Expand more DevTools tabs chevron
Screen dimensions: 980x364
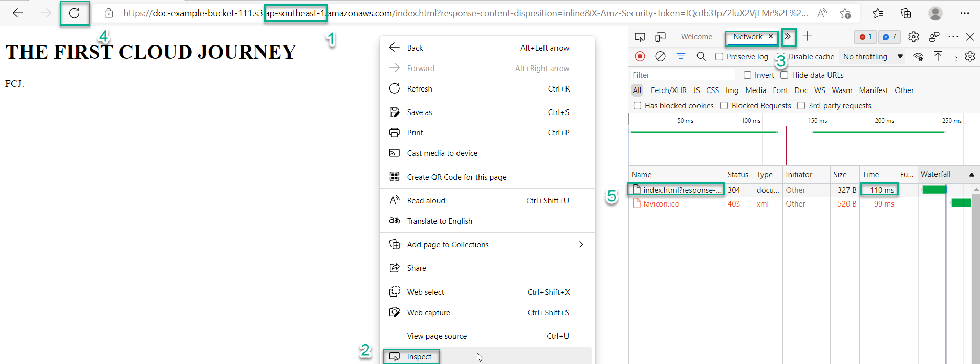(x=788, y=37)
